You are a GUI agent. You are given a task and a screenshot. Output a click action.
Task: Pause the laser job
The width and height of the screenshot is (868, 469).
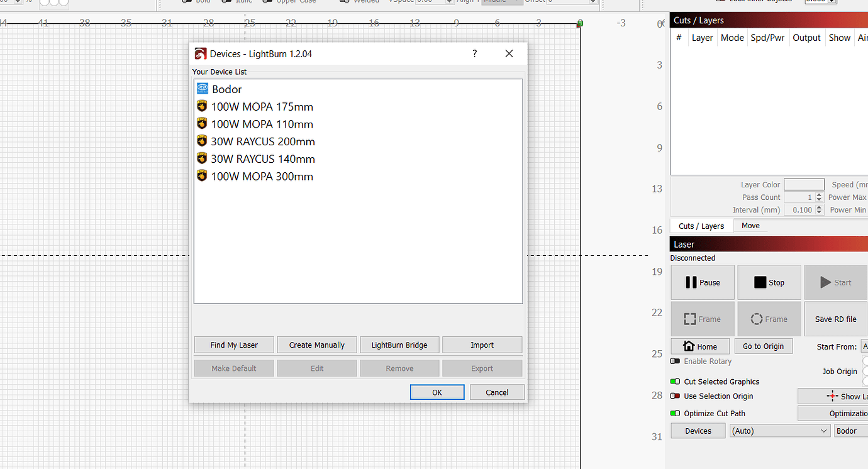tap(703, 282)
